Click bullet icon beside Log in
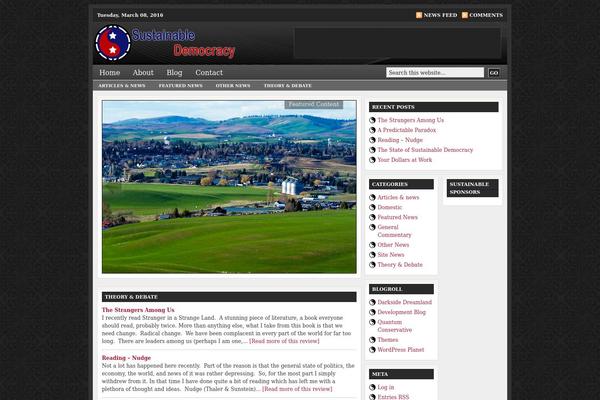This screenshot has height=400, width=600. click(372, 387)
